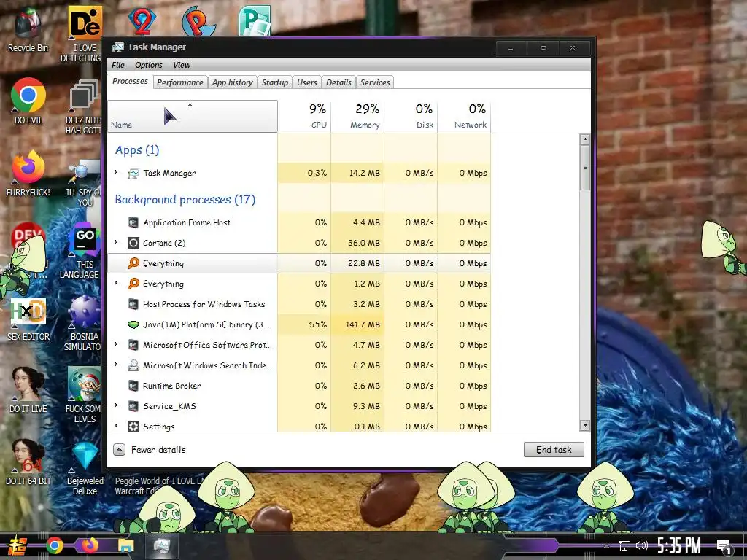This screenshot has width=747, height=560.
Task: Open the Bejeweled Deluxe desktop icon
Action: (85, 469)
